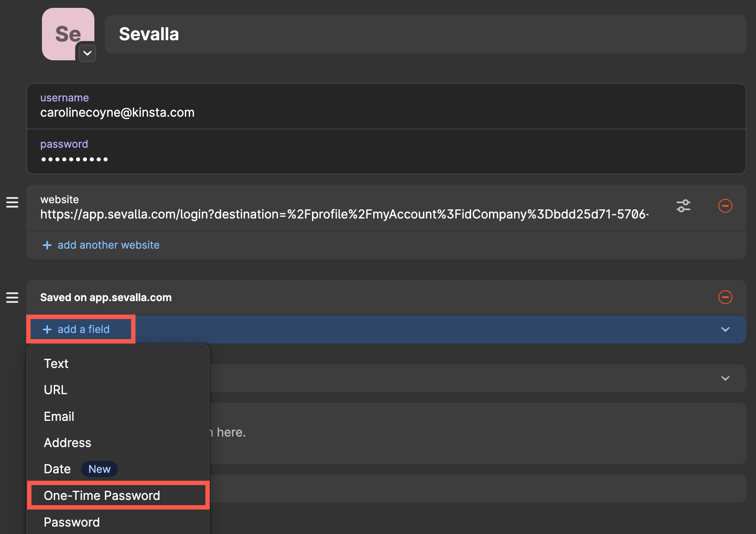Choose Address from the field type menu

click(x=118, y=443)
